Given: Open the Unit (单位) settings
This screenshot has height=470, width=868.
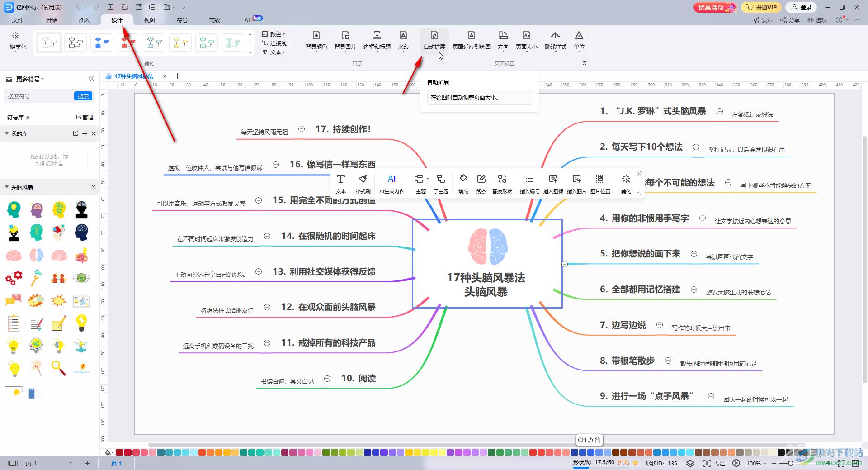Looking at the screenshot, I should [x=579, y=40].
